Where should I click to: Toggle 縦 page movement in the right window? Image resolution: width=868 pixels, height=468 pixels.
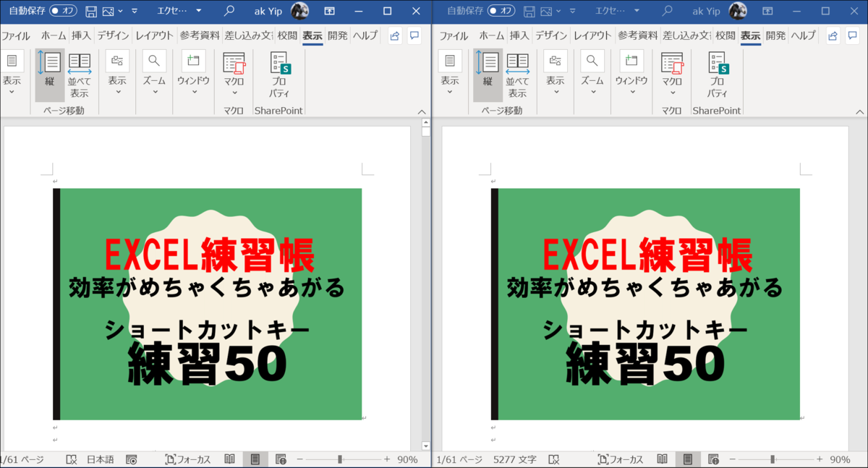(x=488, y=75)
